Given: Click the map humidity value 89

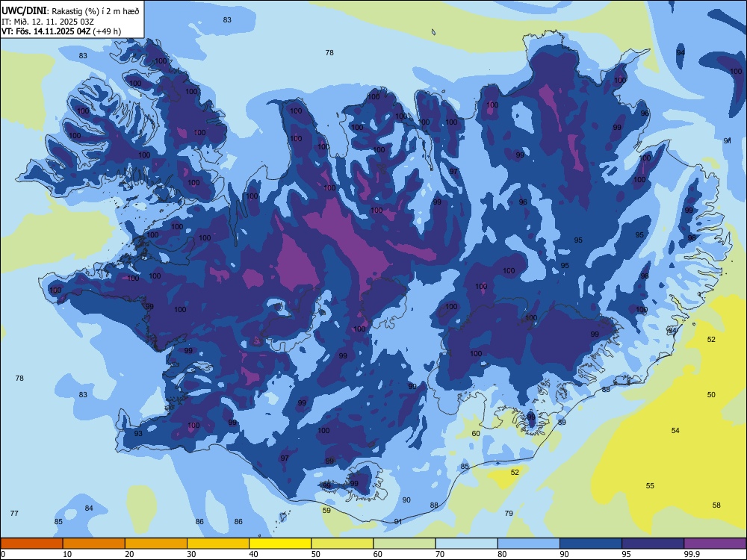Looking at the screenshot, I should (x=562, y=423).
